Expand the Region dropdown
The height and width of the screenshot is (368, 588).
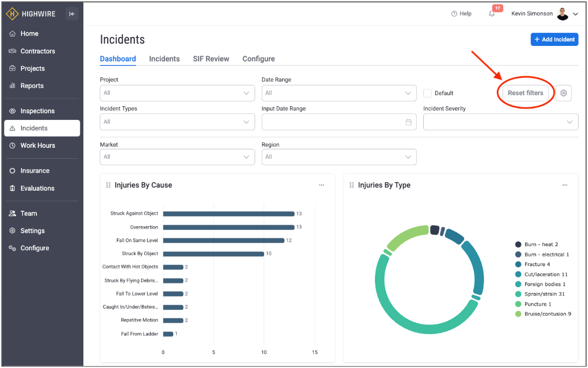(338, 157)
